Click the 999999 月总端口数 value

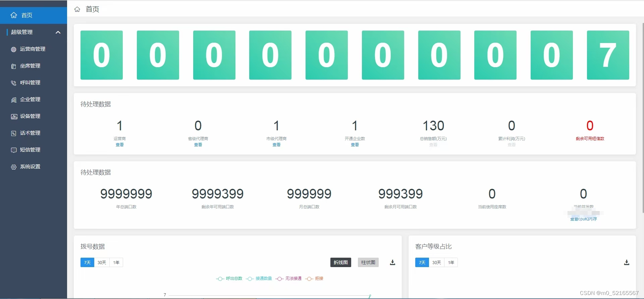pos(309,194)
